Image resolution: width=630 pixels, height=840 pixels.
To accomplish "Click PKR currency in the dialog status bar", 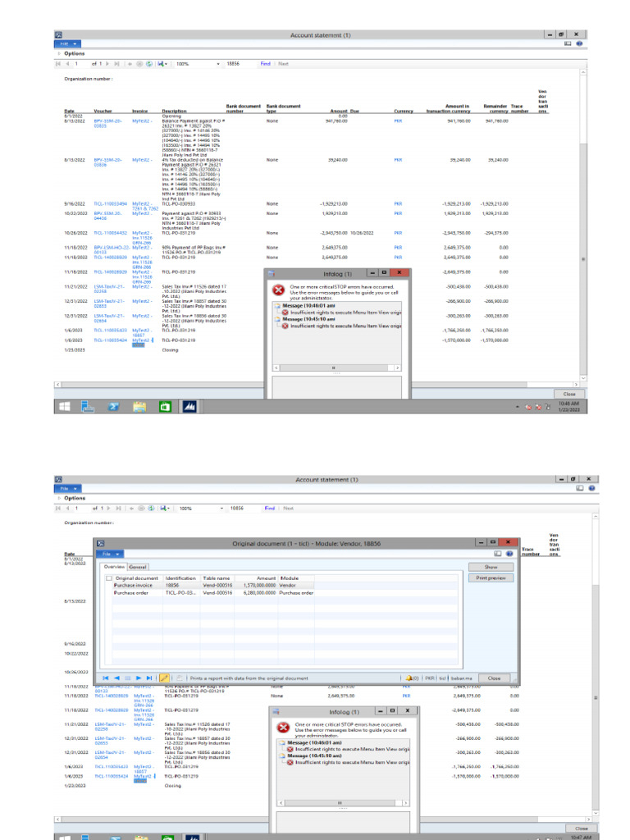I will [x=430, y=678].
